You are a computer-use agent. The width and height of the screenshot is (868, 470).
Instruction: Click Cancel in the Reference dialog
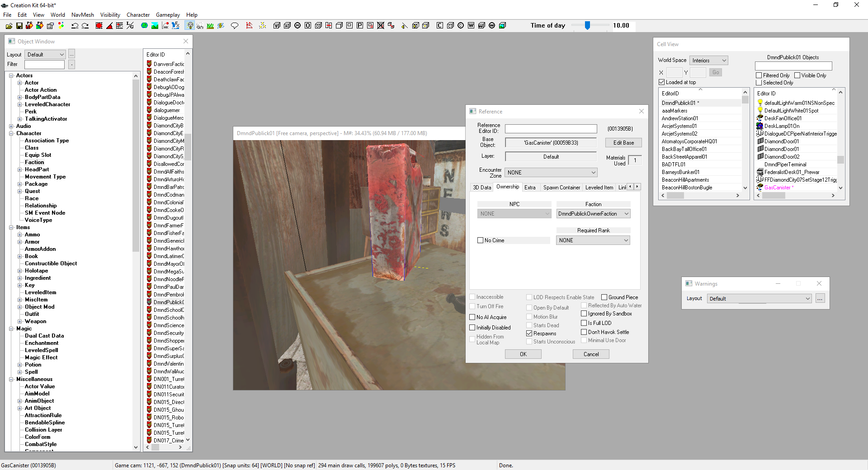pyautogui.click(x=591, y=354)
